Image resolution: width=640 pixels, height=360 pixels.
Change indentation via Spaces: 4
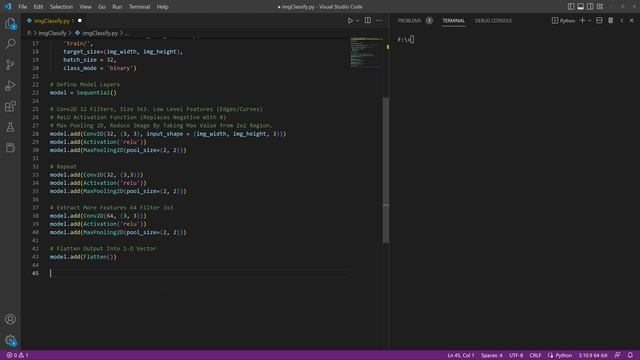pos(491,355)
